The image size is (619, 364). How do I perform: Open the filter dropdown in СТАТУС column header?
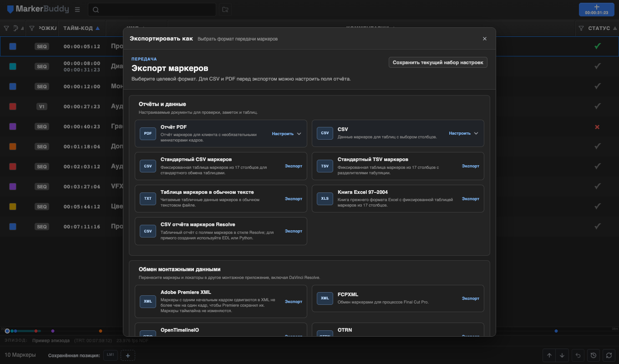tap(581, 28)
